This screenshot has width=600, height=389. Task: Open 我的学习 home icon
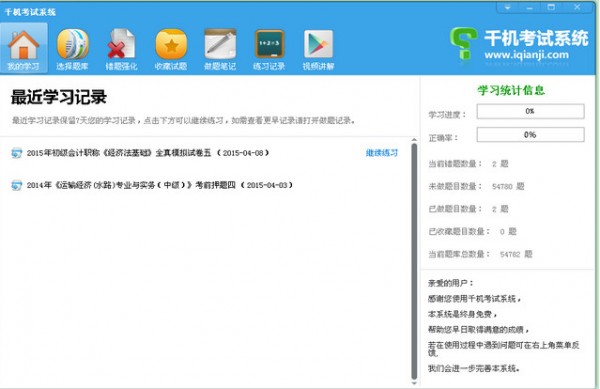(x=23, y=48)
